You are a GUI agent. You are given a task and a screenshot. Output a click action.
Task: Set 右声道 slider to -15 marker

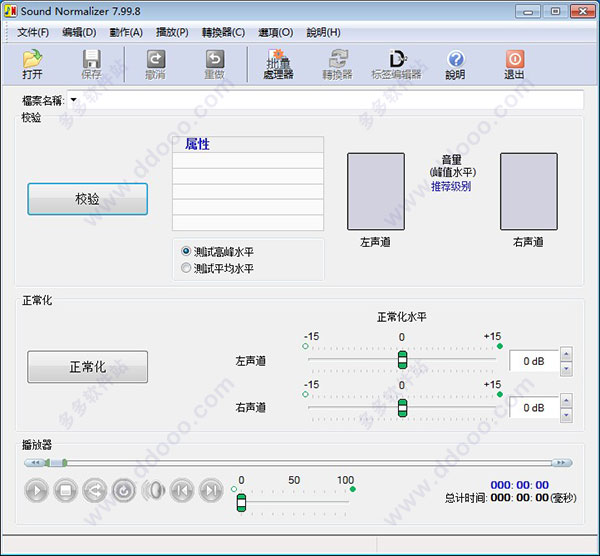(305, 394)
